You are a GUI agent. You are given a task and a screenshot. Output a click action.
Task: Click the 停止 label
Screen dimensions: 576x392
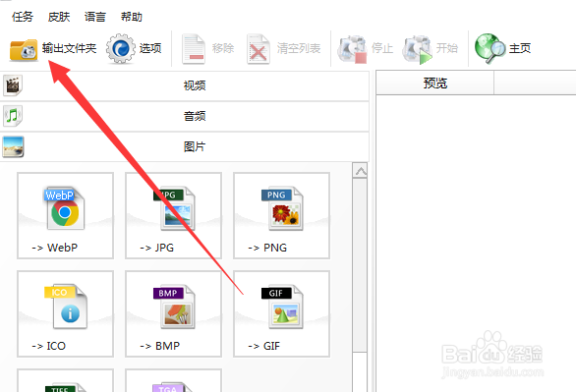382,48
